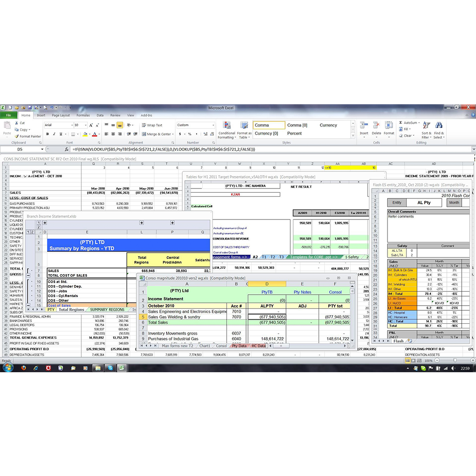
Task: Switch to the Page Layout tab
Action: pyautogui.click(x=61, y=115)
